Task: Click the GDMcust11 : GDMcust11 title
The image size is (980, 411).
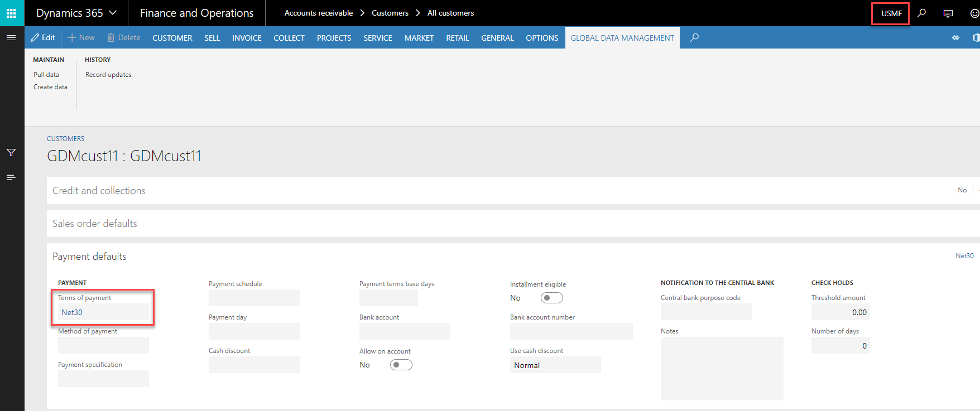Action: [x=124, y=156]
